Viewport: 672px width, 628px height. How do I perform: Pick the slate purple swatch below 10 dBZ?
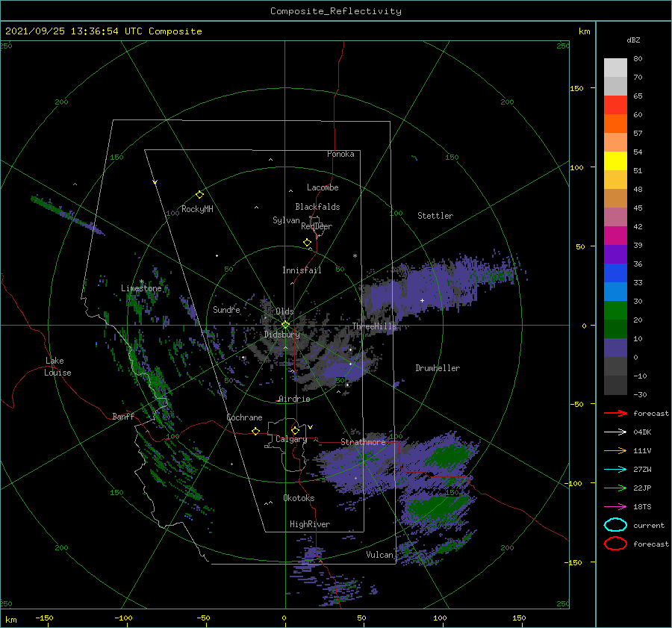(615, 348)
